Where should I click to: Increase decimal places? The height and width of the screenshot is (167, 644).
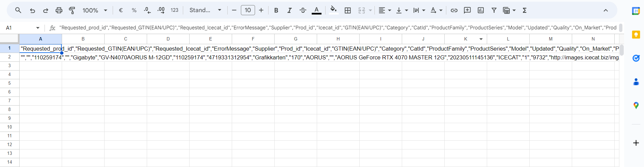pyautogui.click(x=161, y=10)
